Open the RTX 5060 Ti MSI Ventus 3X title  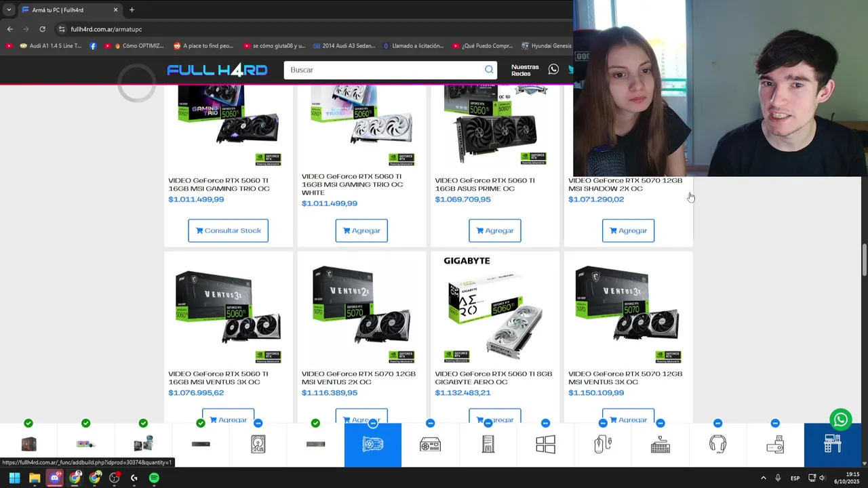coord(218,378)
